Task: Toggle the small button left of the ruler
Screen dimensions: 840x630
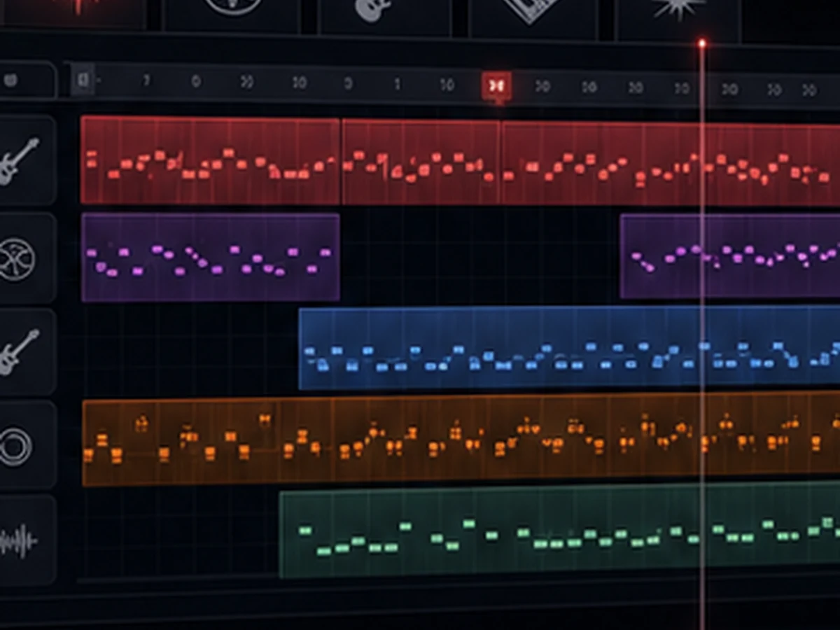Action: [27, 80]
